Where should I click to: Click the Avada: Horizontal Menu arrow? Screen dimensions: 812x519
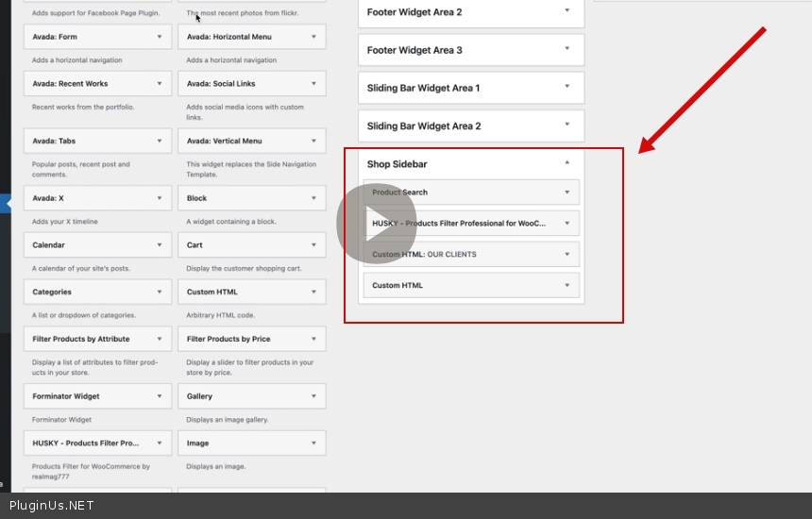pos(313,37)
